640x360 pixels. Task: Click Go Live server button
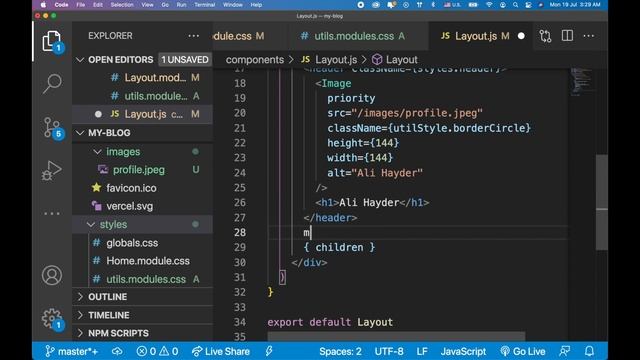tap(522, 351)
